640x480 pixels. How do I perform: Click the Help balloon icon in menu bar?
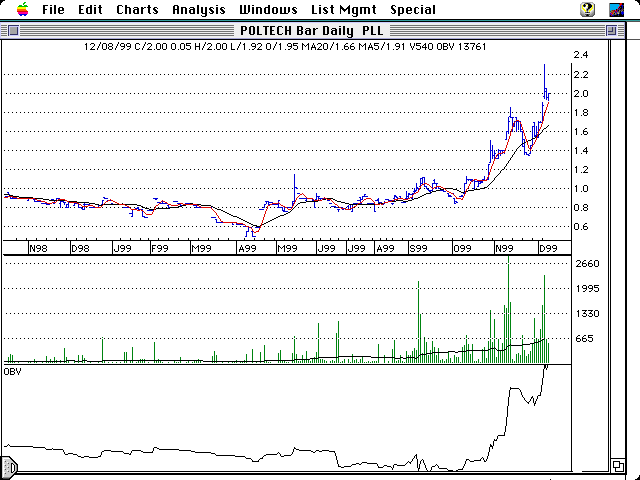click(587, 9)
